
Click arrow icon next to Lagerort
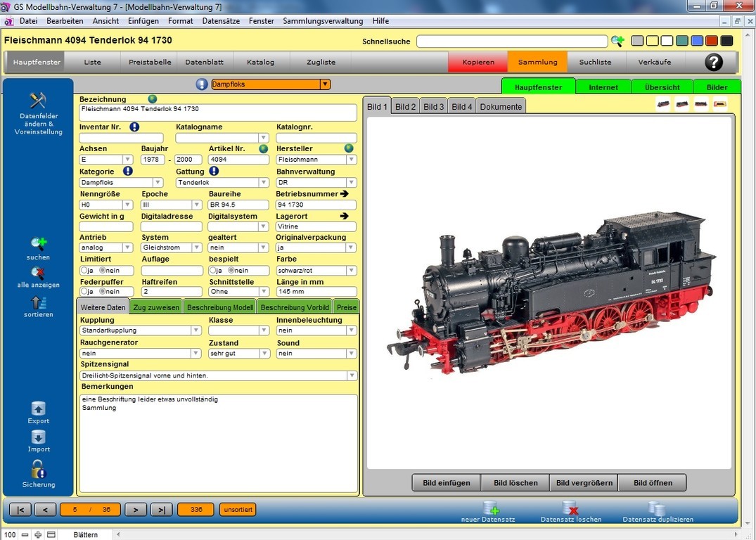(x=345, y=216)
